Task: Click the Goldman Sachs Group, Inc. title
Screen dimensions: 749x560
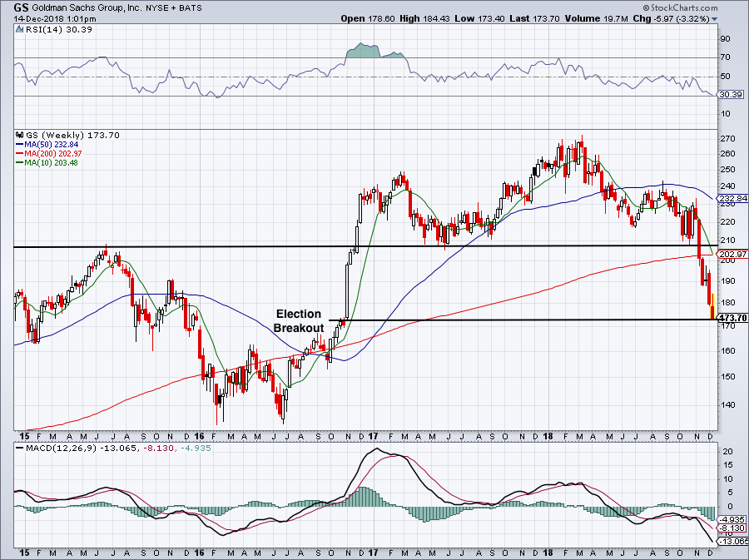Action: (x=85, y=8)
